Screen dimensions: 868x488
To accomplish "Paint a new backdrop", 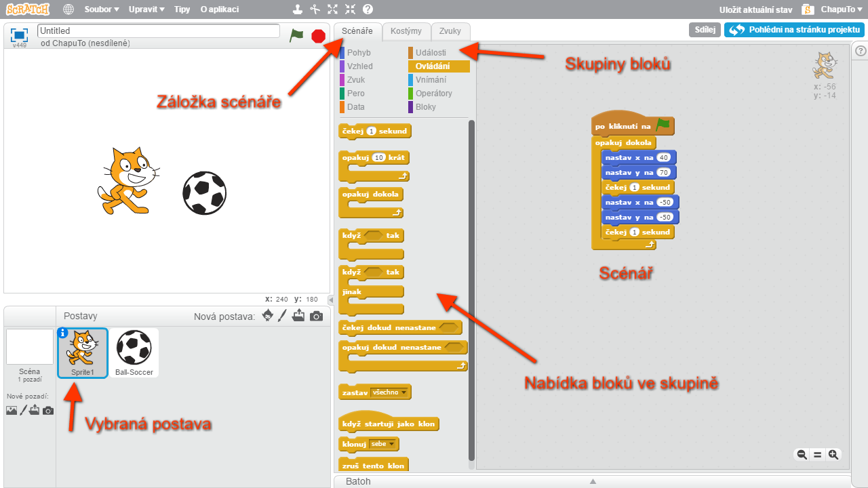I will (23, 409).
